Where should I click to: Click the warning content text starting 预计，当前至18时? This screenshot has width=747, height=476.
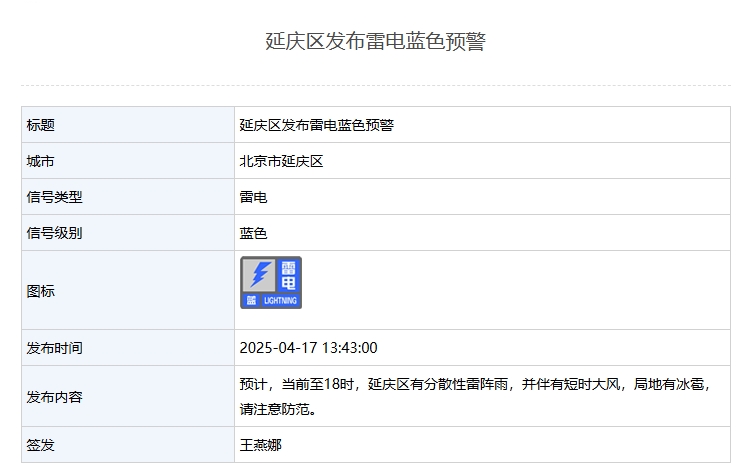tap(475, 396)
